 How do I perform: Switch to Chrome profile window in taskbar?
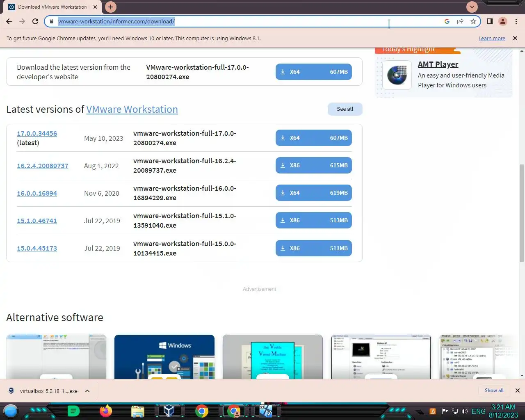point(234,411)
